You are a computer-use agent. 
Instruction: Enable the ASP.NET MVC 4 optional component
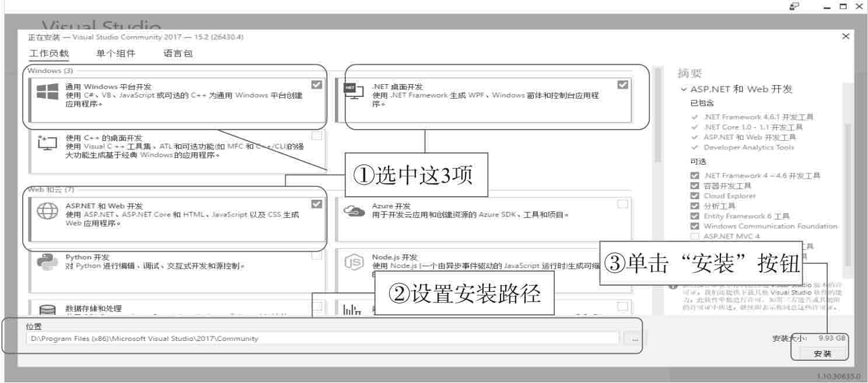pyautogui.click(x=694, y=236)
